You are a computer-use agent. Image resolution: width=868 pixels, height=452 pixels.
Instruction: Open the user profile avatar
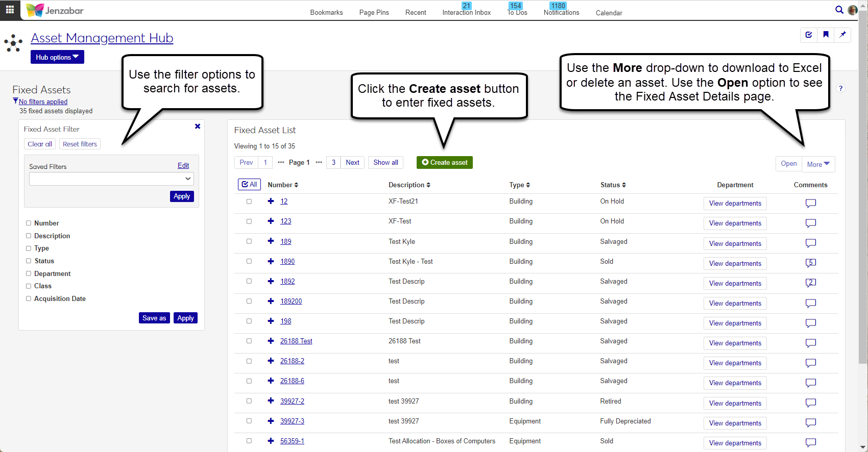coord(853,10)
